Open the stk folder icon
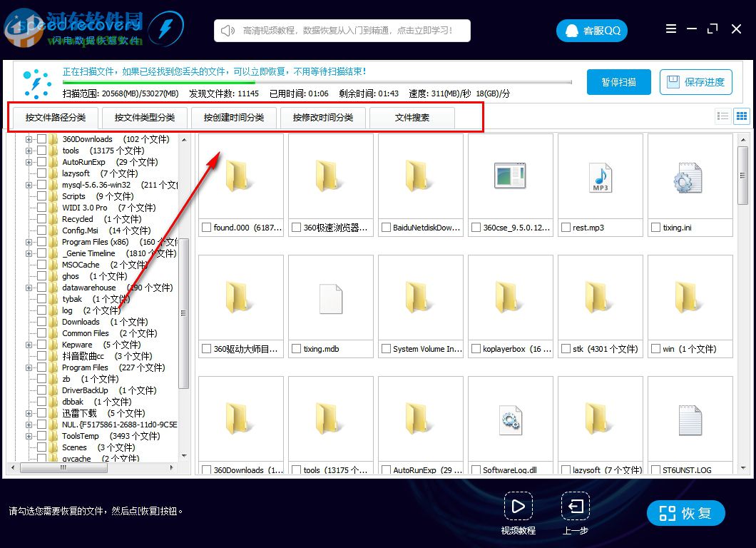This screenshot has height=548, width=756. (x=598, y=298)
